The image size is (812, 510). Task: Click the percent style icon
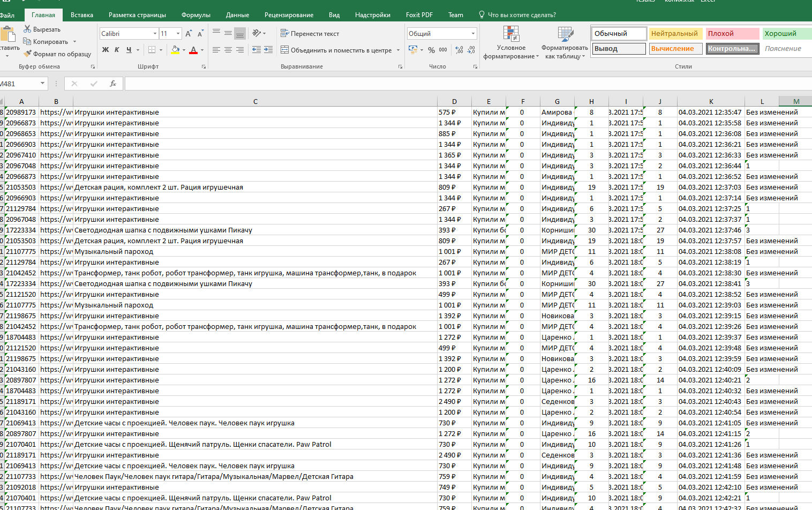(x=431, y=50)
